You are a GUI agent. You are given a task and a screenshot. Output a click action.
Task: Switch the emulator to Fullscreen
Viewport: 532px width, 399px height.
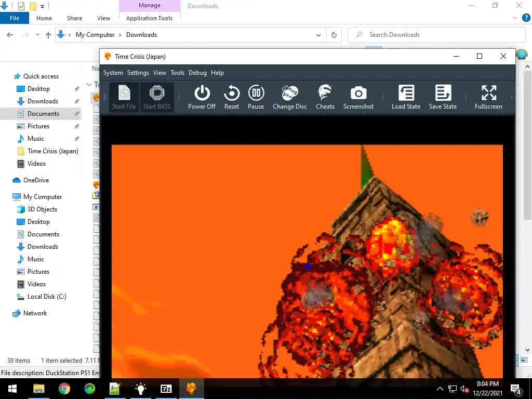tap(488, 97)
